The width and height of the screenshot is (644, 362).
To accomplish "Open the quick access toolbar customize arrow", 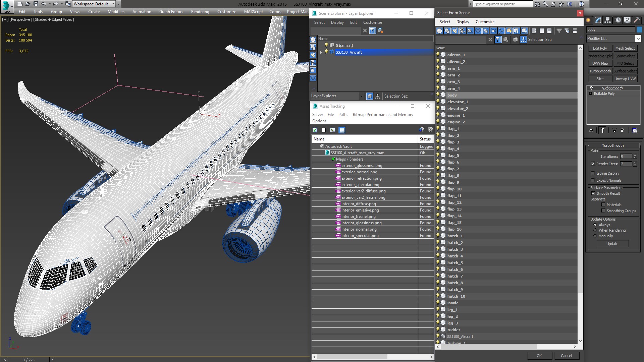I will [118, 4].
